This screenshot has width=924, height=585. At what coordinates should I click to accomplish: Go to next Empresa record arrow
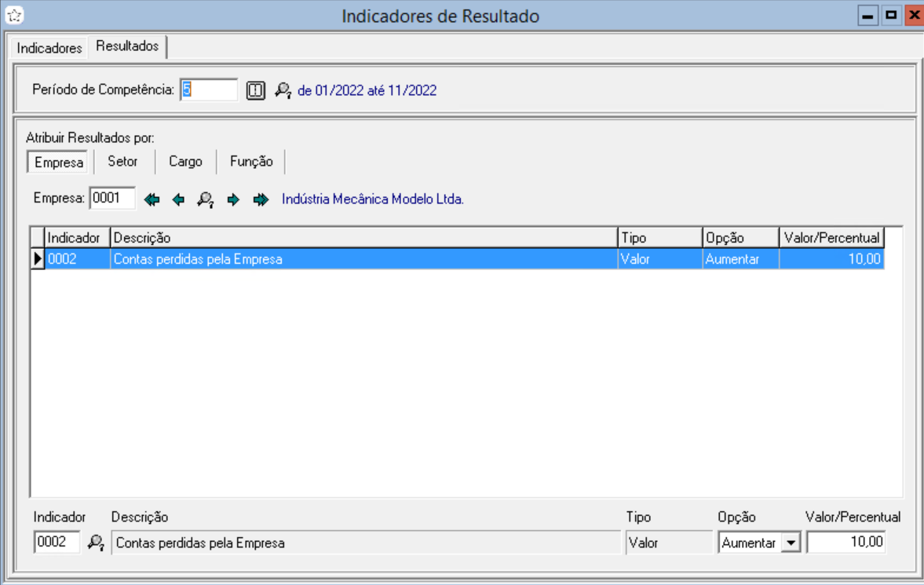(x=233, y=200)
